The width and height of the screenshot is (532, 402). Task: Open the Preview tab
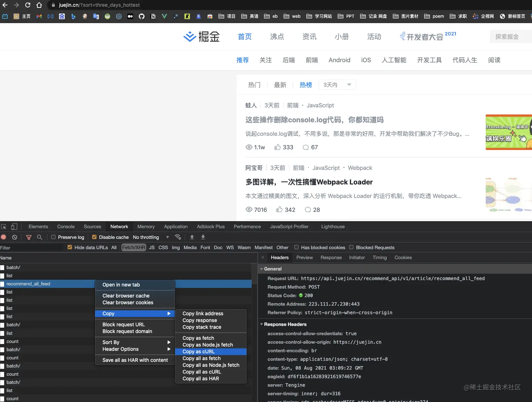pos(305,257)
